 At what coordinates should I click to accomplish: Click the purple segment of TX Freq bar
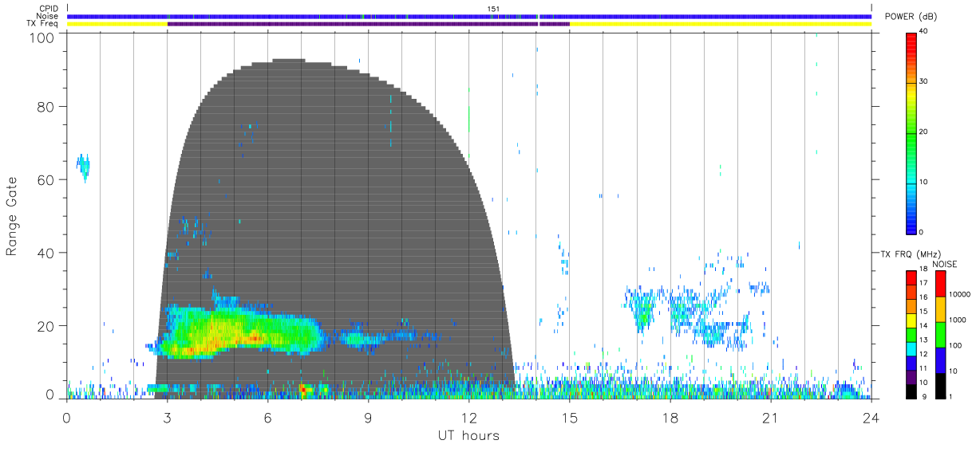pyautogui.click(x=369, y=24)
